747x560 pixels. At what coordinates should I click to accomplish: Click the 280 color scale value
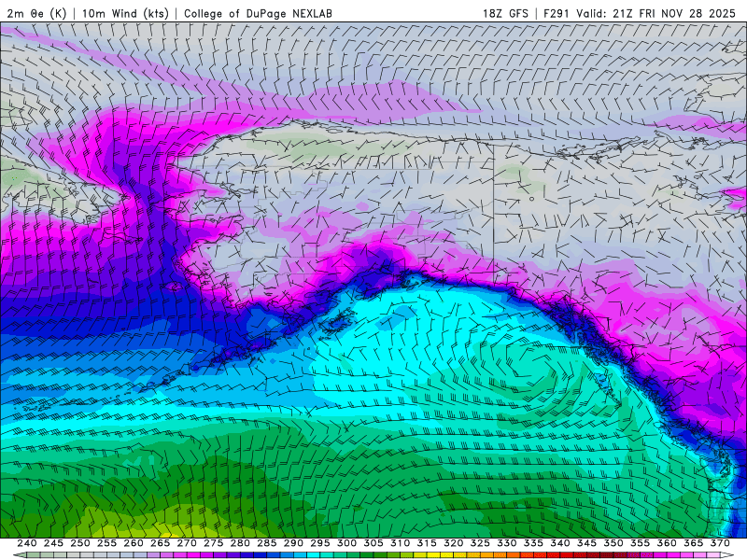[x=240, y=543]
